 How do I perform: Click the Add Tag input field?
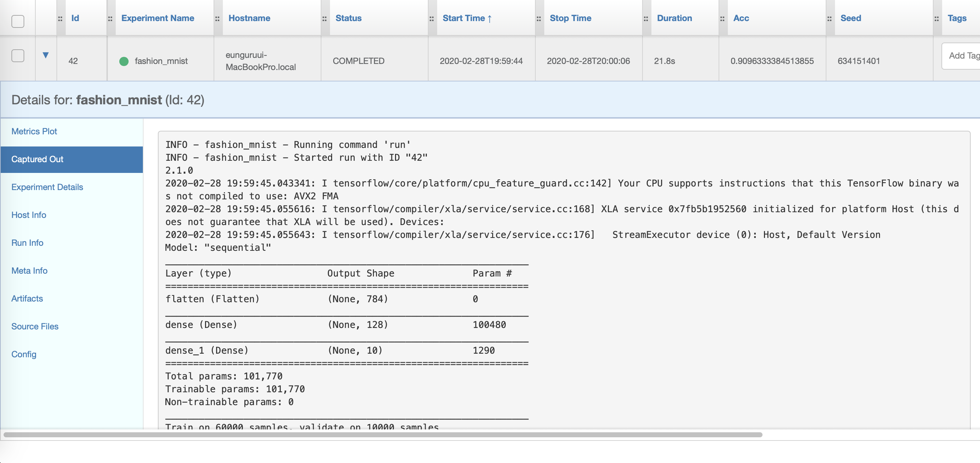[x=962, y=56]
